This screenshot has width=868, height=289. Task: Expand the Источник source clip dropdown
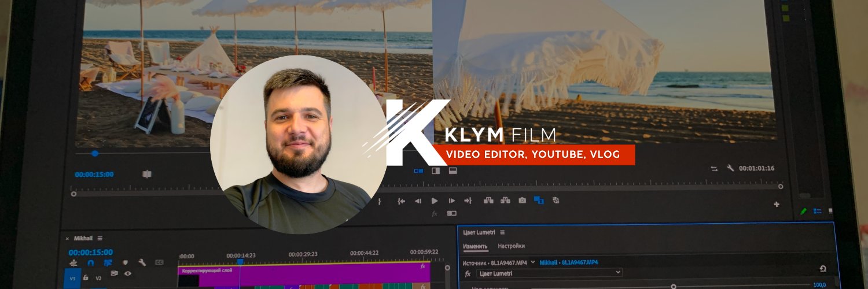click(x=533, y=262)
